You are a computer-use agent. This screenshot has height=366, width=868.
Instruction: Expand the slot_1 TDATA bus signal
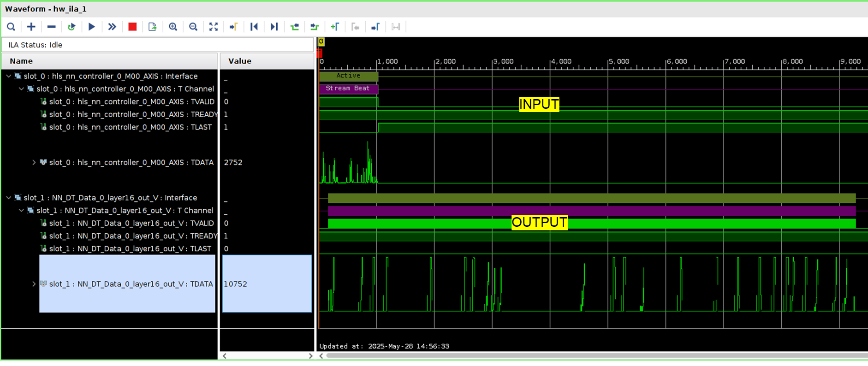(x=34, y=284)
